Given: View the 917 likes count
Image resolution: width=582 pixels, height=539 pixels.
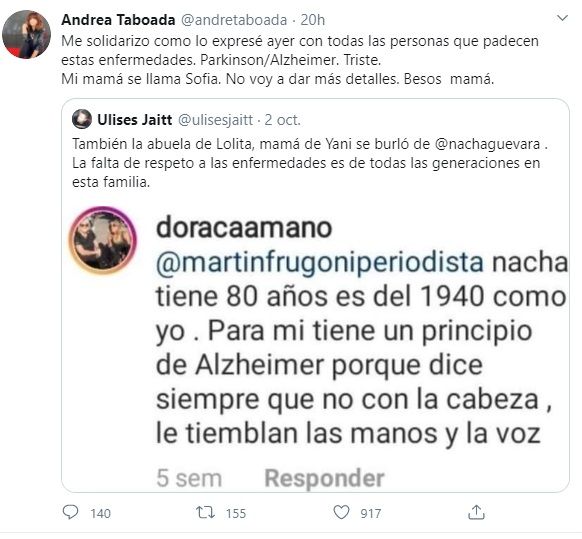Looking at the screenshot, I should pyautogui.click(x=370, y=513).
